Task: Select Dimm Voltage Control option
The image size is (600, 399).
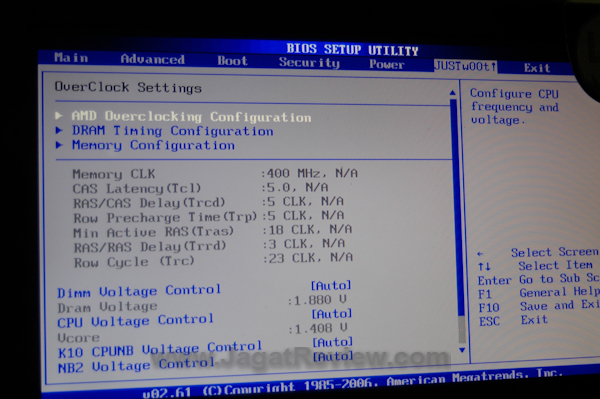Action: pos(139,291)
